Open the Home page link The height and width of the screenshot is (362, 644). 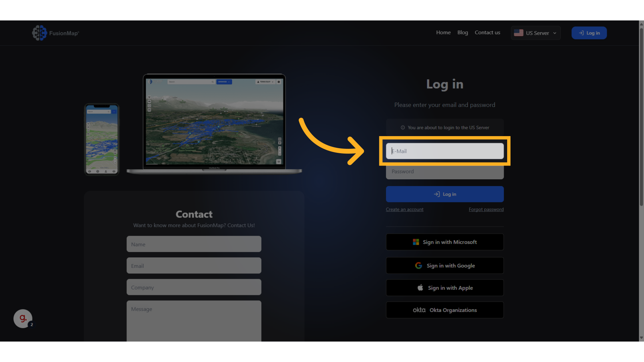pyautogui.click(x=443, y=33)
